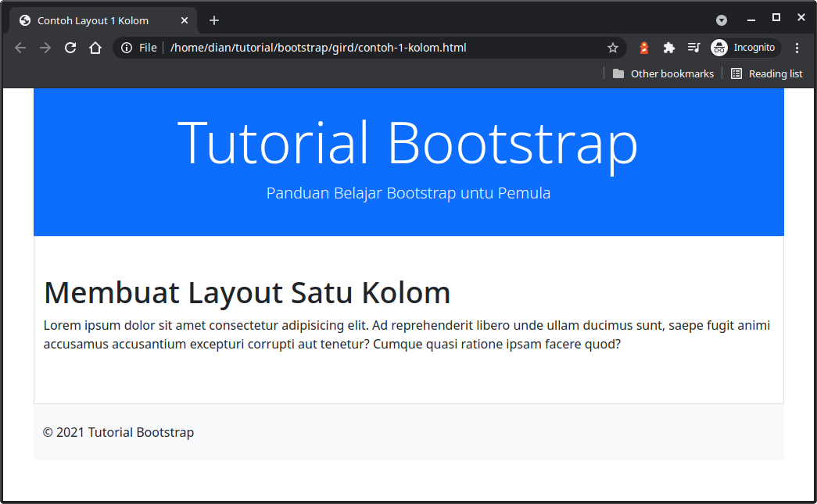Open the Extensions puzzle piece menu
817x504 pixels.
tap(668, 48)
